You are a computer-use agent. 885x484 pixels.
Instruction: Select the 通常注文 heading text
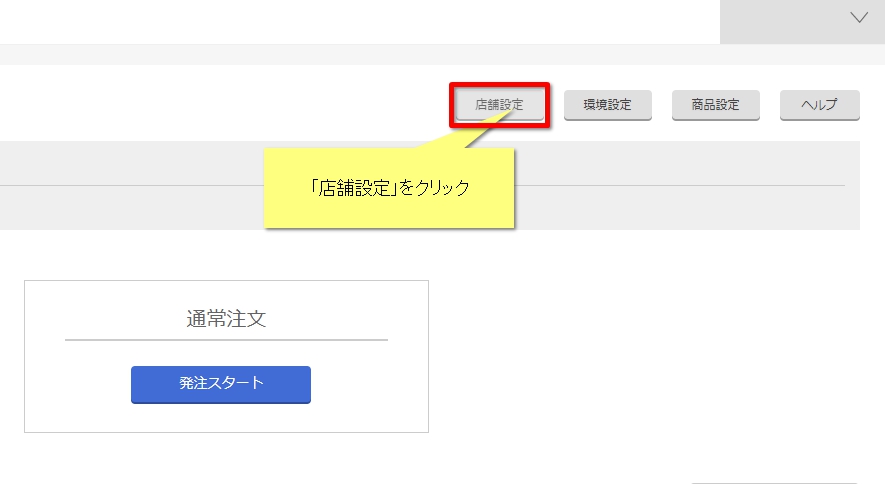226,319
